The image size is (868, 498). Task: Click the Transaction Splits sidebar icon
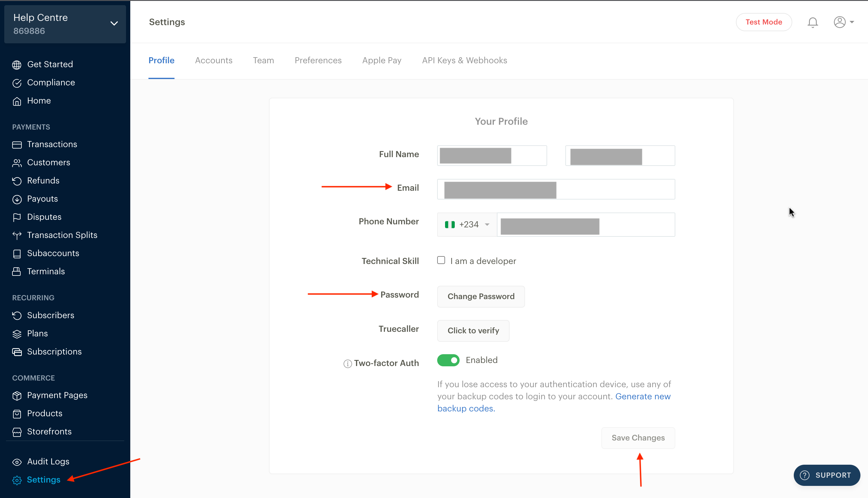(17, 235)
